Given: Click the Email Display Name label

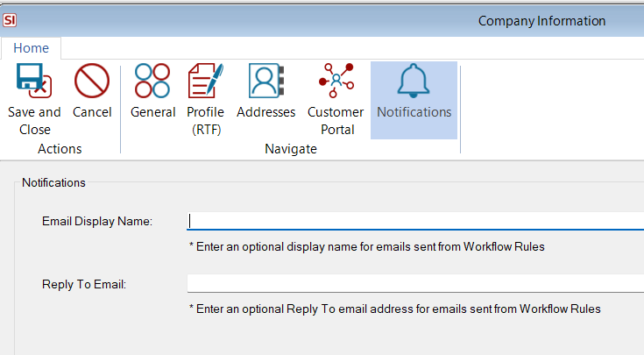Looking at the screenshot, I should [x=97, y=222].
